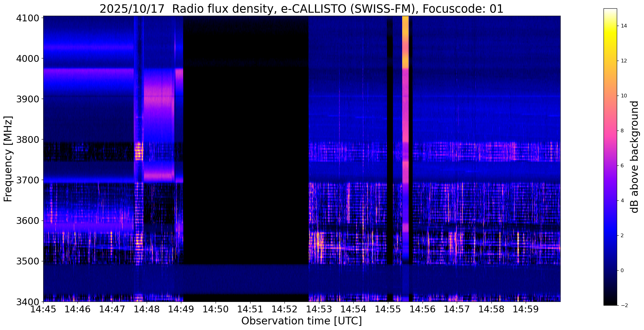Click the colorbar tick label 4
Image resolution: width=644 pixels, height=330 pixels.
click(622, 201)
